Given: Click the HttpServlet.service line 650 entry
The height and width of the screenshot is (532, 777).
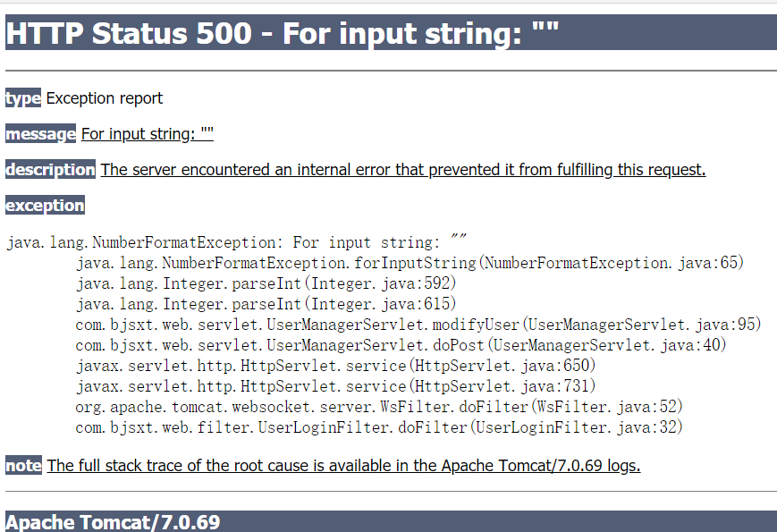Looking at the screenshot, I should point(335,365).
